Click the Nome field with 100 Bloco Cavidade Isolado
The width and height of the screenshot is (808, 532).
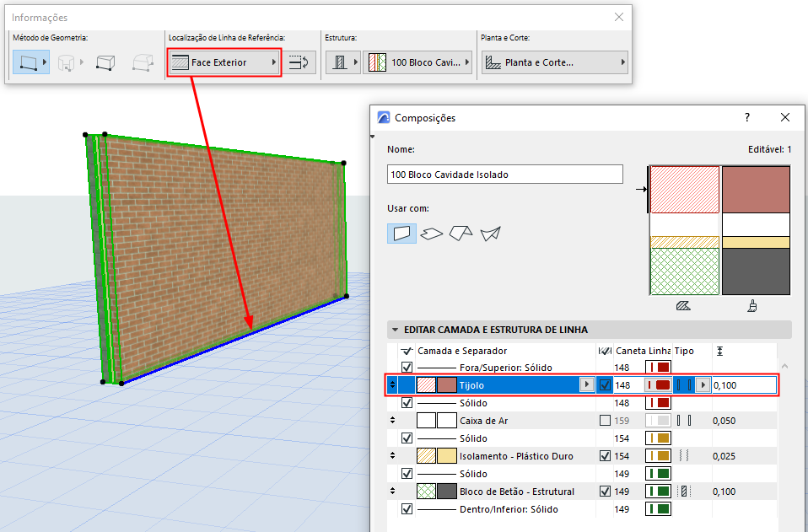click(x=505, y=175)
